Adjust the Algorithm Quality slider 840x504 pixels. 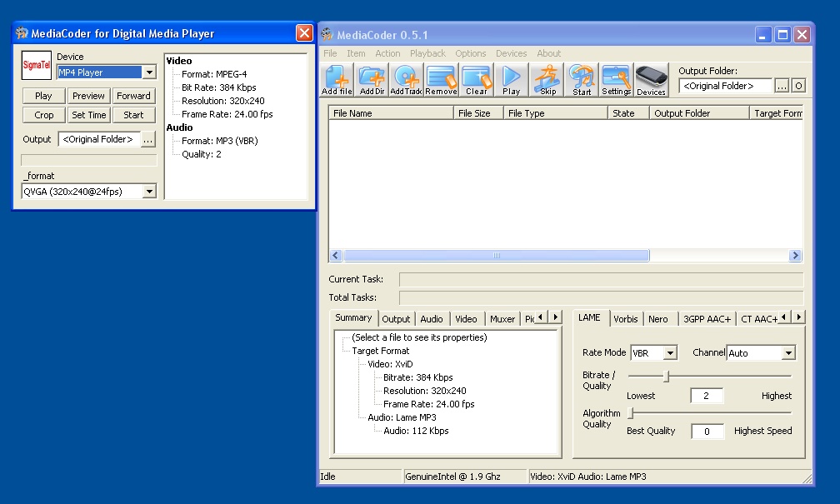coord(631,412)
